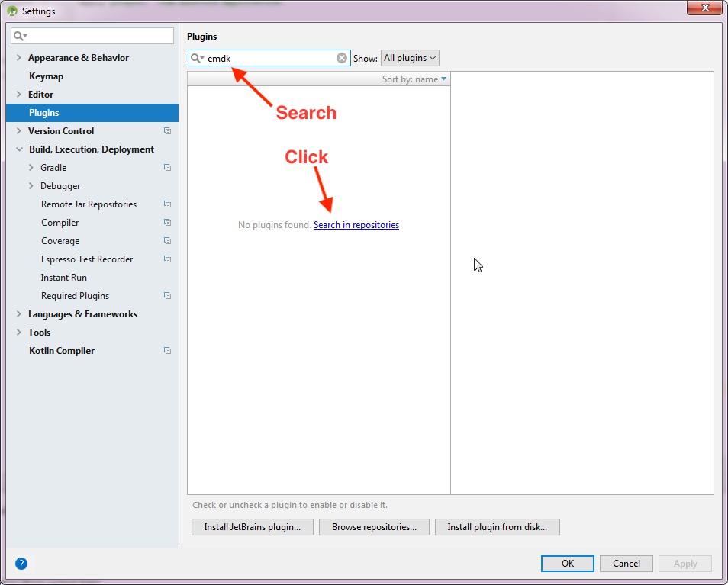Select Keymap in settings tree
Screen dimensions: 728x585
pyautogui.click(x=46, y=76)
